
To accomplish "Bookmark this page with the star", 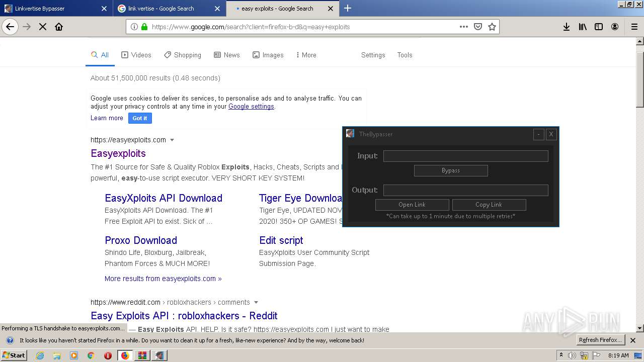I will click(492, 27).
